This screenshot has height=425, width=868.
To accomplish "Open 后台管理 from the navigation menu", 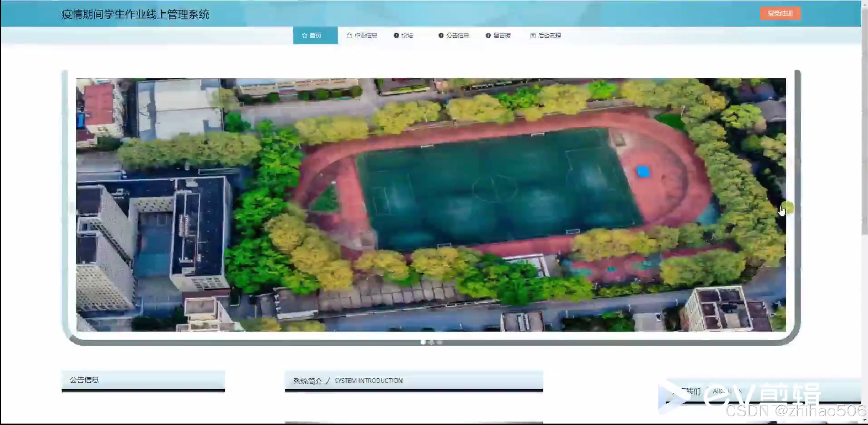I will point(550,35).
